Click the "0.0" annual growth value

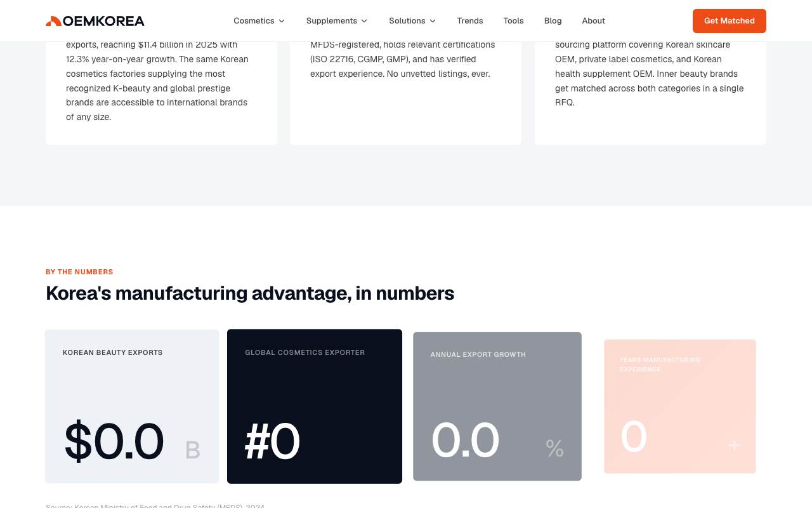click(465, 440)
